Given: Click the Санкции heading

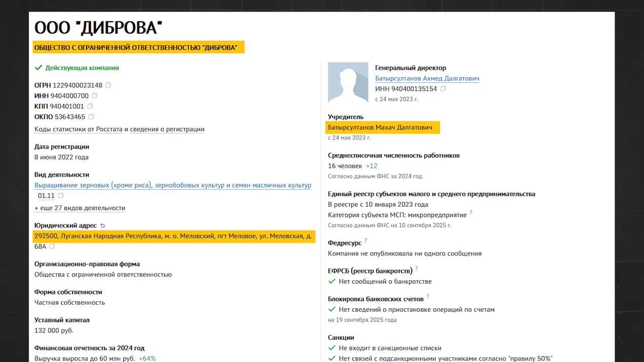Looking at the screenshot, I should click(341, 337).
